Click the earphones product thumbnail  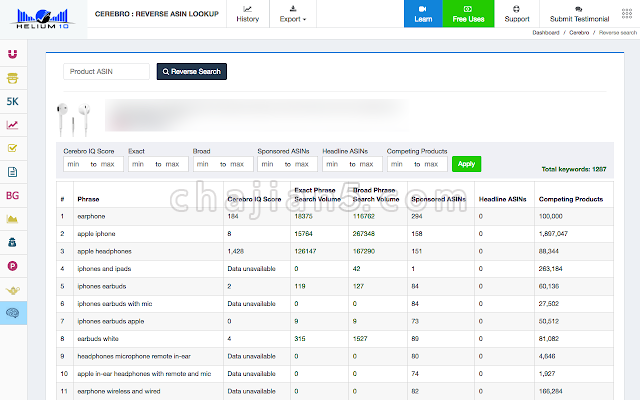coord(73,119)
